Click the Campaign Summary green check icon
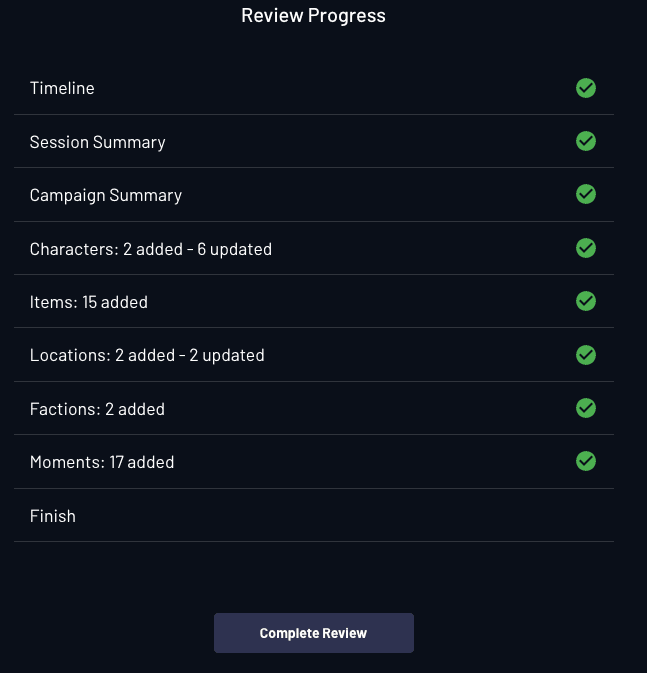The image size is (647, 673). click(x=586, y=194)
